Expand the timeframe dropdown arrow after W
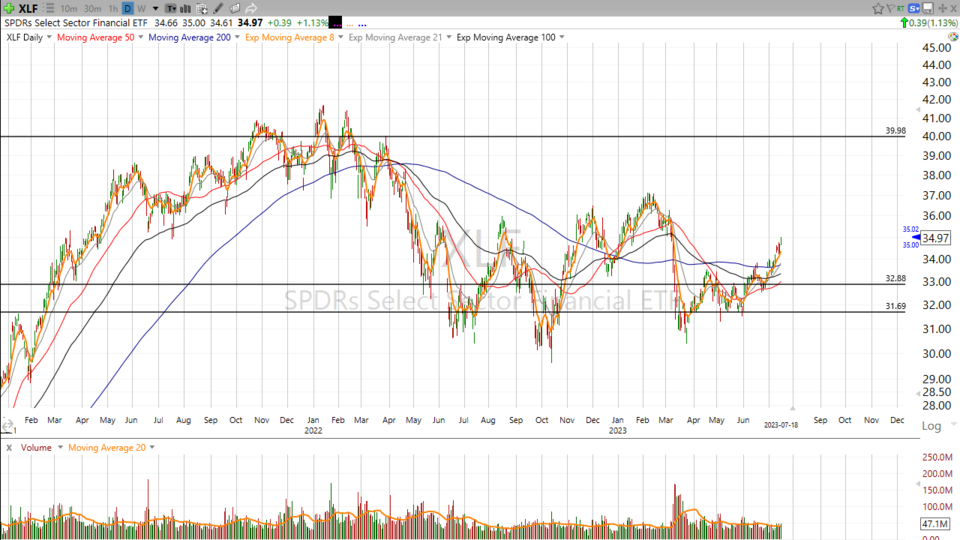This screenshot has height=540, width=960. [155, 8]
